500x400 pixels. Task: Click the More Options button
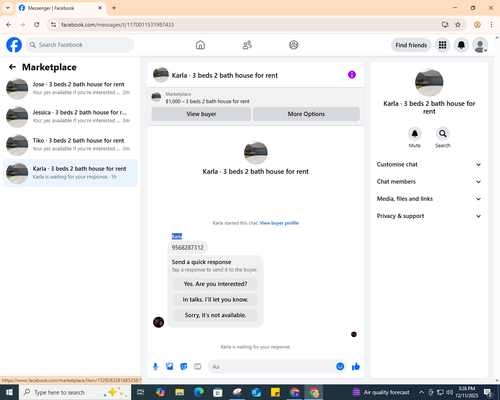pos(306,114)
